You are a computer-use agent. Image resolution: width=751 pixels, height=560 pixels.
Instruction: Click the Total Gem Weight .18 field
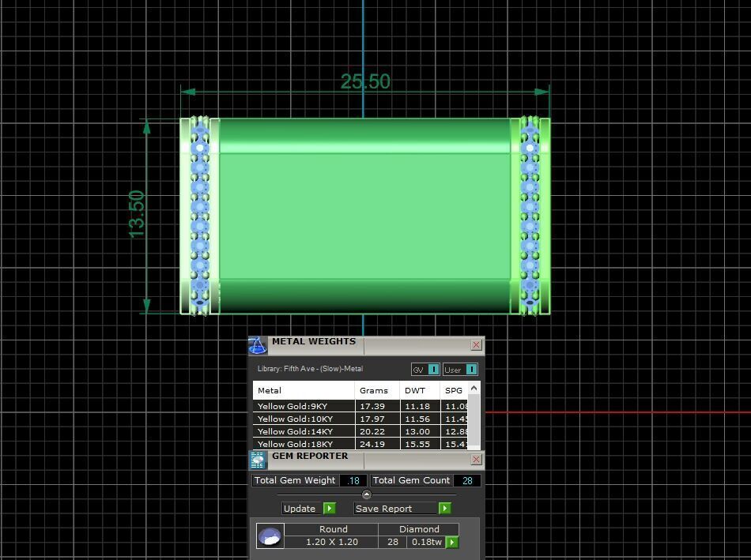(353, 480)
